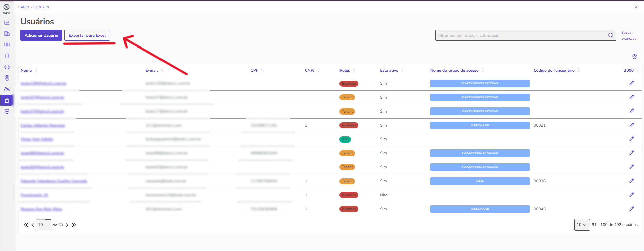This screenshot has width=644, height=251.
Task: Click the map icon in sidebar
Action: pos(7,45)
